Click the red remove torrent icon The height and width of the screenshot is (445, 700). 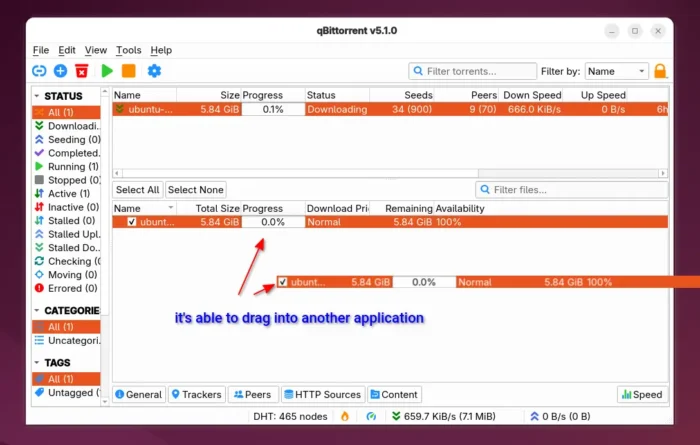82,71
